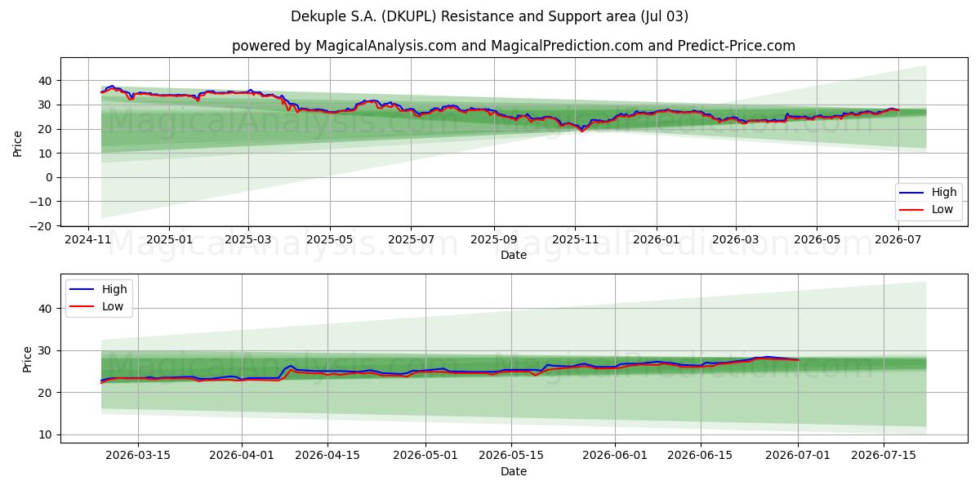Click the '2025-03' x-axis label in the top chart

(x=248, y=240)
